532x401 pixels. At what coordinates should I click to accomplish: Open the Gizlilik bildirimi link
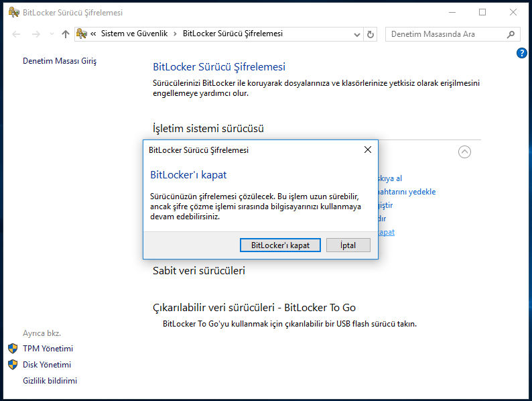pos(50,381)
